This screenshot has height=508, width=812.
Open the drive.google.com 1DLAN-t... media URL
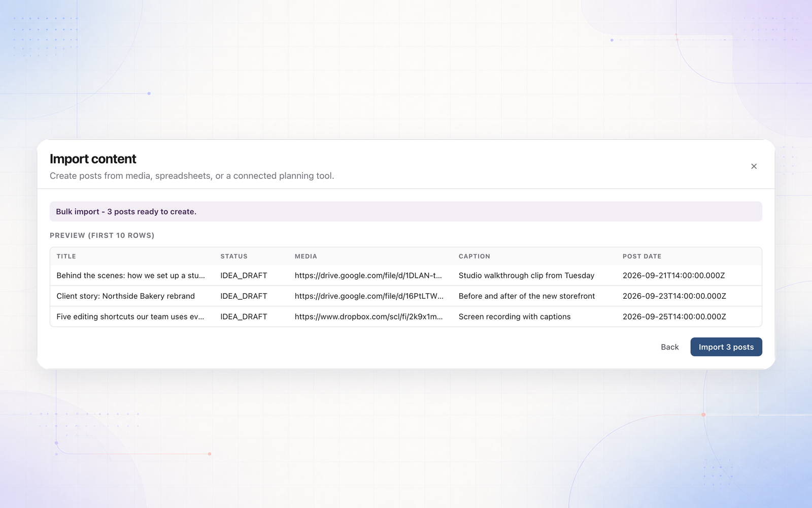(x=368, y=275)
